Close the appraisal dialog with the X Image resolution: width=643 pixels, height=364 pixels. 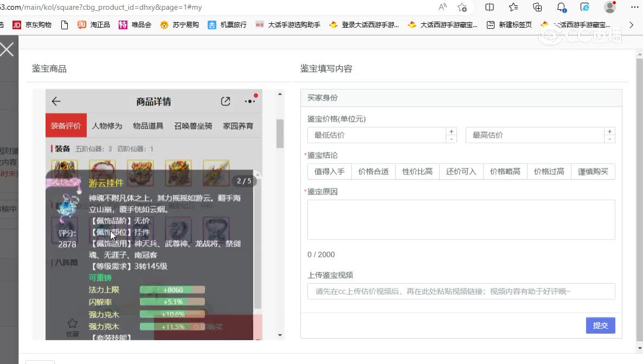pyautogui.click(x=7, y=50)
